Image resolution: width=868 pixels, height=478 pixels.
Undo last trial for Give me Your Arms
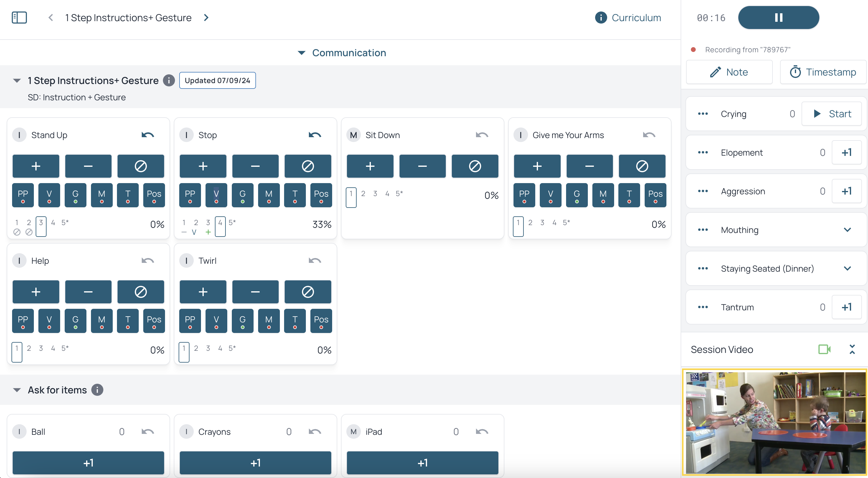649,135
